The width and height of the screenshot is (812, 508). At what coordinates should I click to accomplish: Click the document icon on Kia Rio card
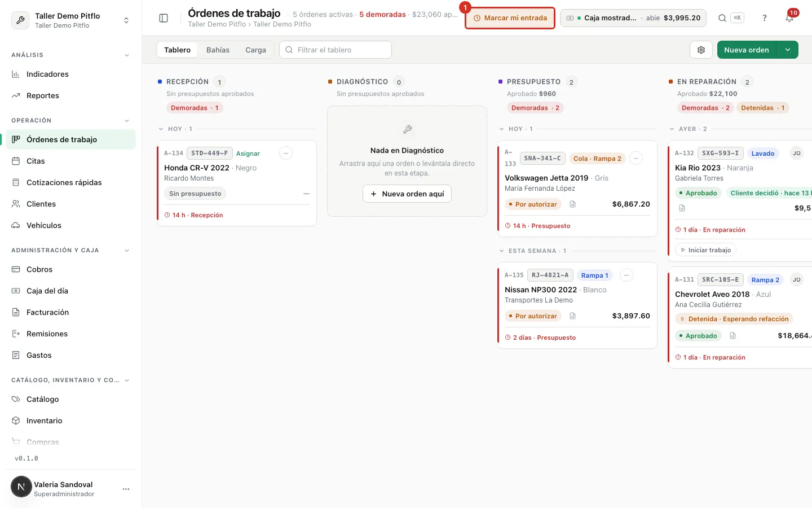click(x=682, y=208)
